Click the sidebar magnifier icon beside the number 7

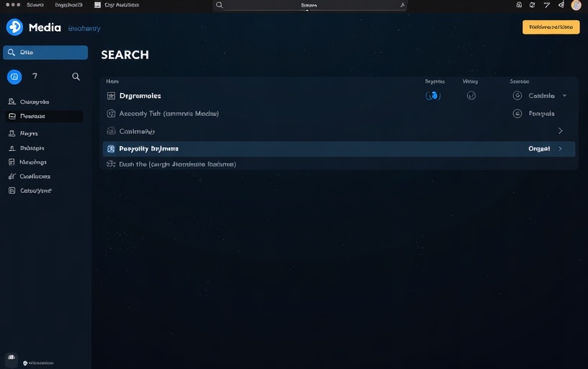[76, 76]
